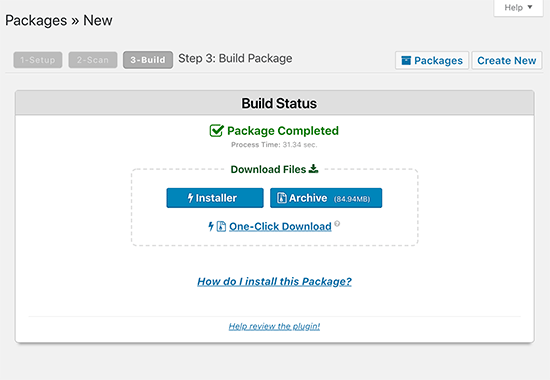The image size is (550, 380).
Task: Open the One-Click Download link
Action: pyautogui.click(x=280, y=227)
